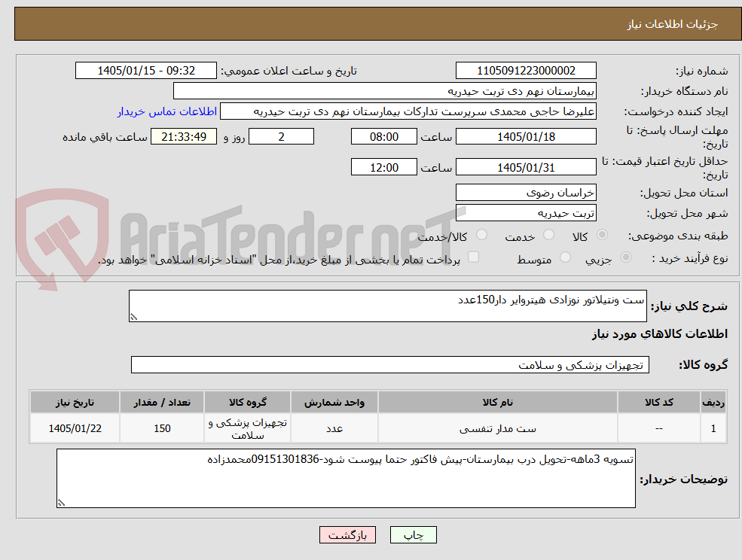Viewport: 742px width, 560px height.
Task: Select the متوسط purchase type radio
Action: [x=565, y=257]
